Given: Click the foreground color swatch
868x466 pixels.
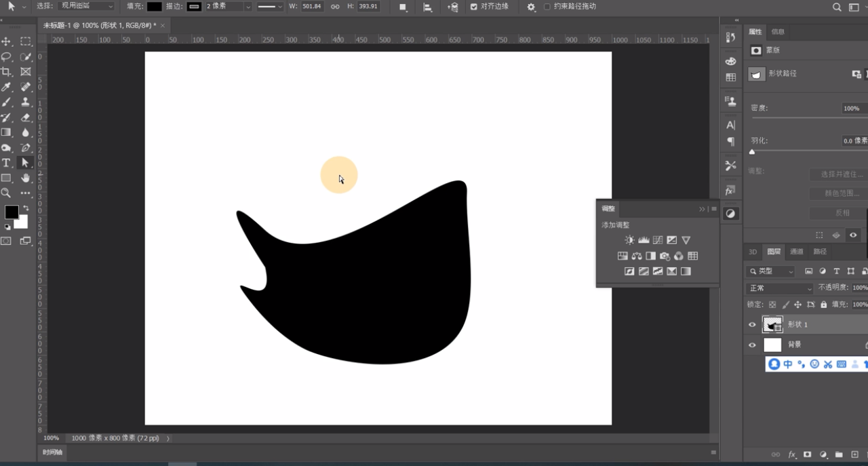Looking at the screenshot, I should pos(12,212).
